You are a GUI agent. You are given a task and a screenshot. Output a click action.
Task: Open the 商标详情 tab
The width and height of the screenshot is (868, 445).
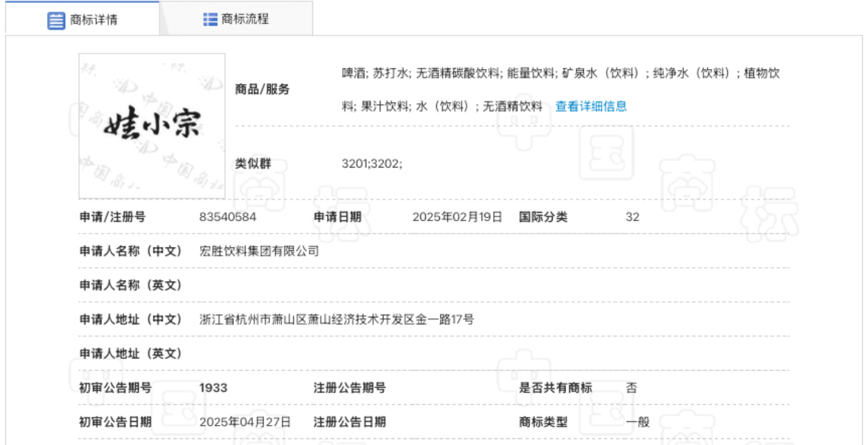[x=93, y=20]
